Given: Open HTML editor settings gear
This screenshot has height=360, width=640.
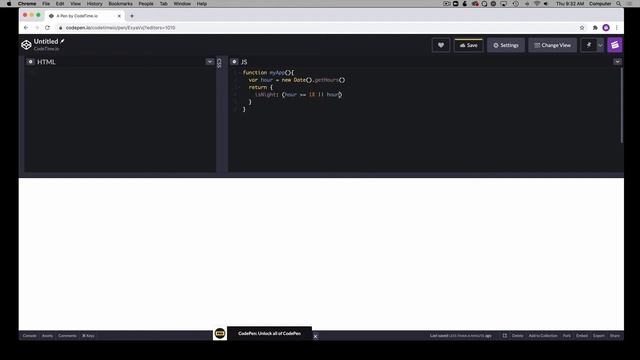Looking at the screenshot, I should click(x=31, y=62).
